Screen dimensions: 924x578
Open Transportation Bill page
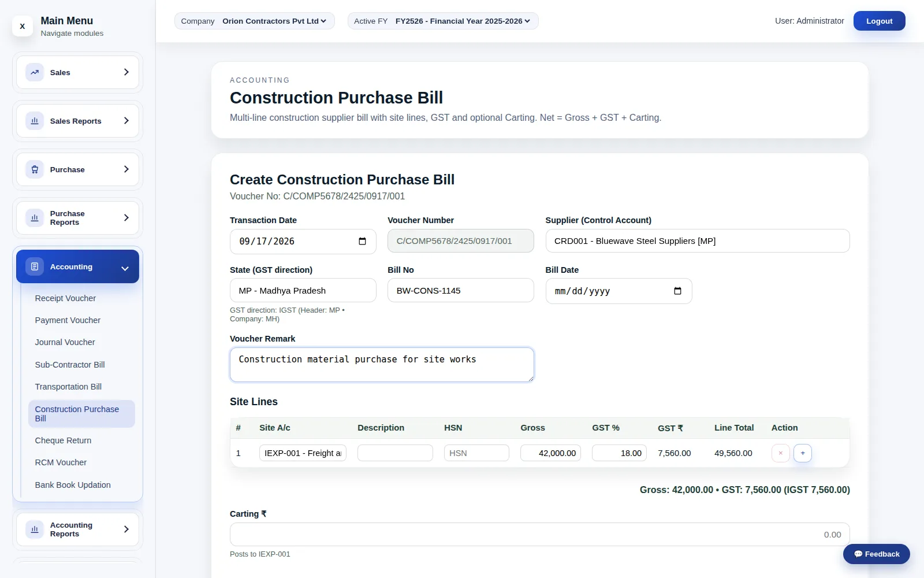click(81, 387)
